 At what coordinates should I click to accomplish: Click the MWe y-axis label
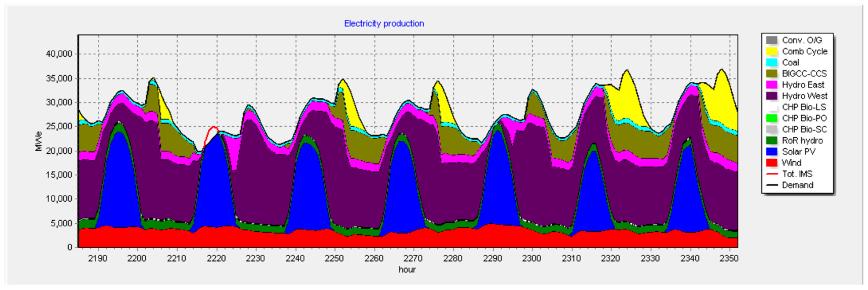[39, 141]
